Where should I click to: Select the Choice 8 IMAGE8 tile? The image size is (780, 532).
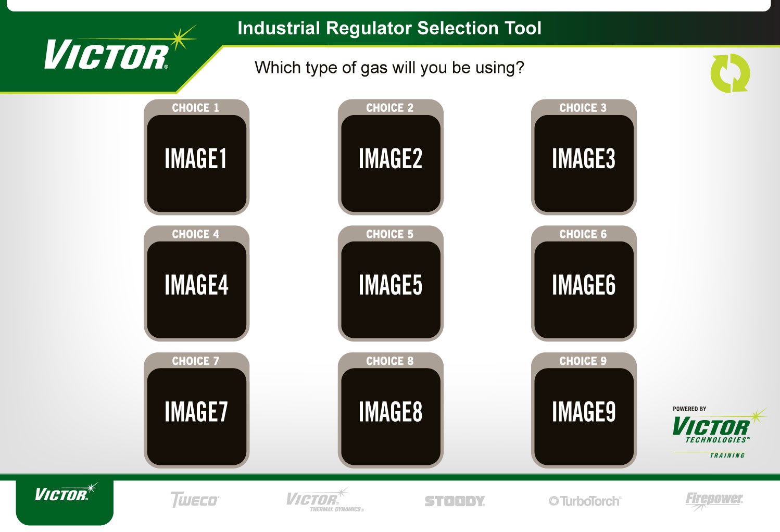(390, 411)
